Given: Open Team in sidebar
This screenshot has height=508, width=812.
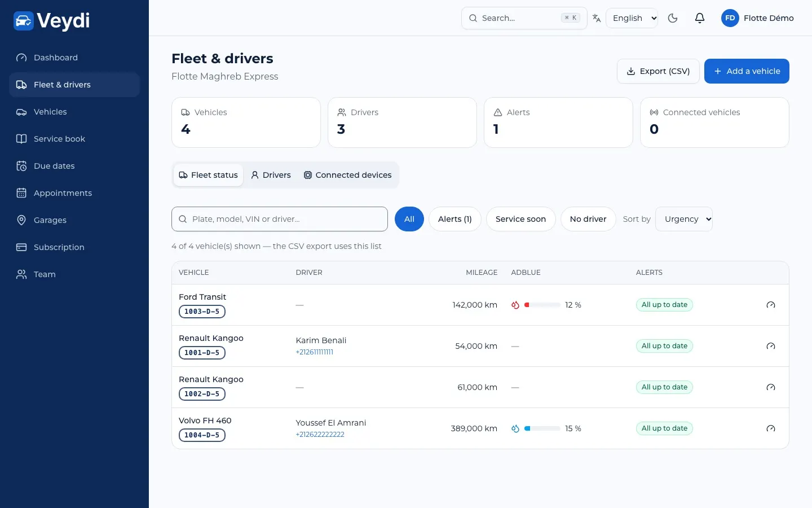Looking at the screenshot, I should click(x=74, y=274).
